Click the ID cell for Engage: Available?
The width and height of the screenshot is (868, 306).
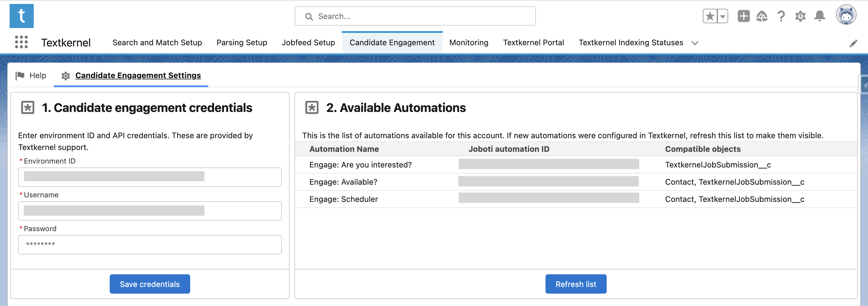click(x=548, y=181)
